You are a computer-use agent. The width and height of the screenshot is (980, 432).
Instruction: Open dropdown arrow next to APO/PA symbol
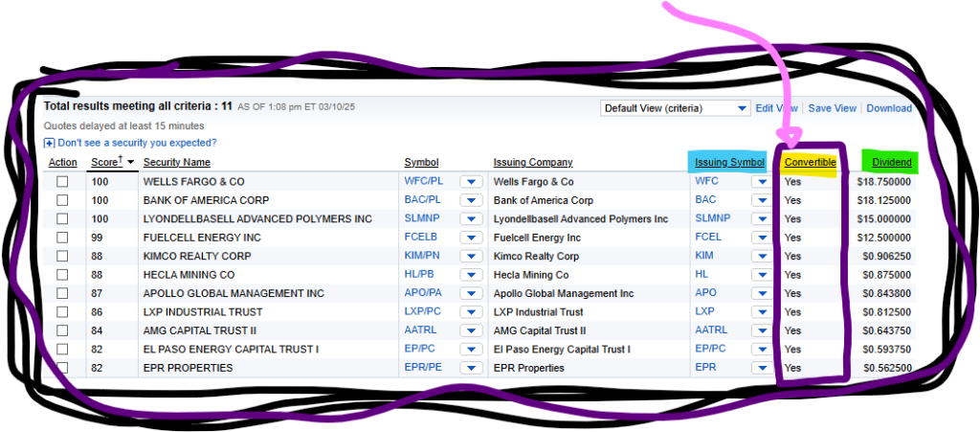tap(471, 293)
